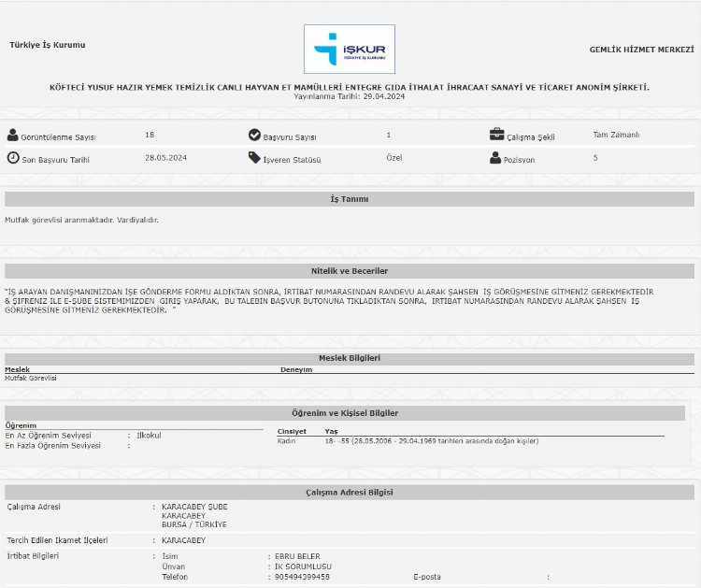701x588 pixels.
Task: Click the KÖFTECİ YUSUF company name title
Action: [350, 87]
